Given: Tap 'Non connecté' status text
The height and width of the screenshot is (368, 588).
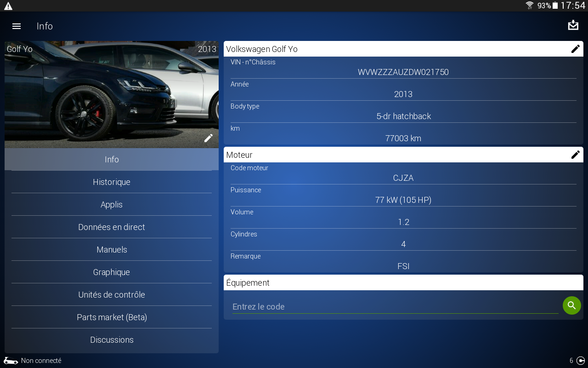Looking at the screenshot, I should tap(41, 361).
